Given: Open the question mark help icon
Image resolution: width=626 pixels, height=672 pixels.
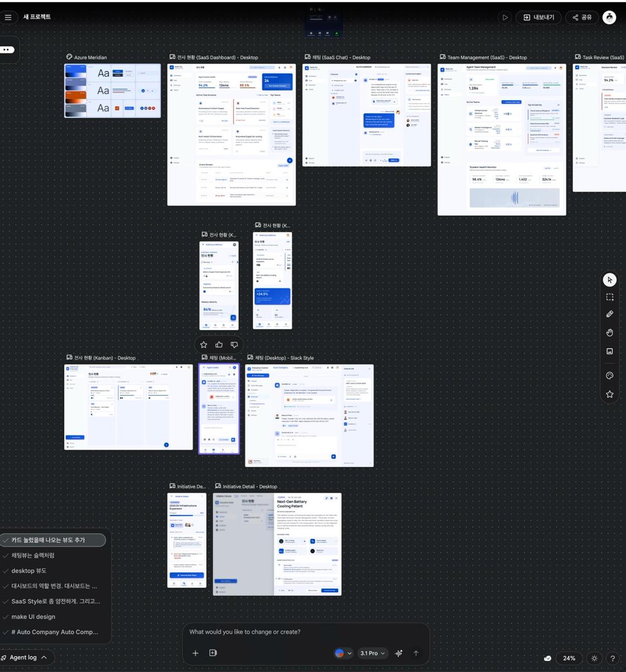Looking at the screenshot, I should tap(613, 658).
